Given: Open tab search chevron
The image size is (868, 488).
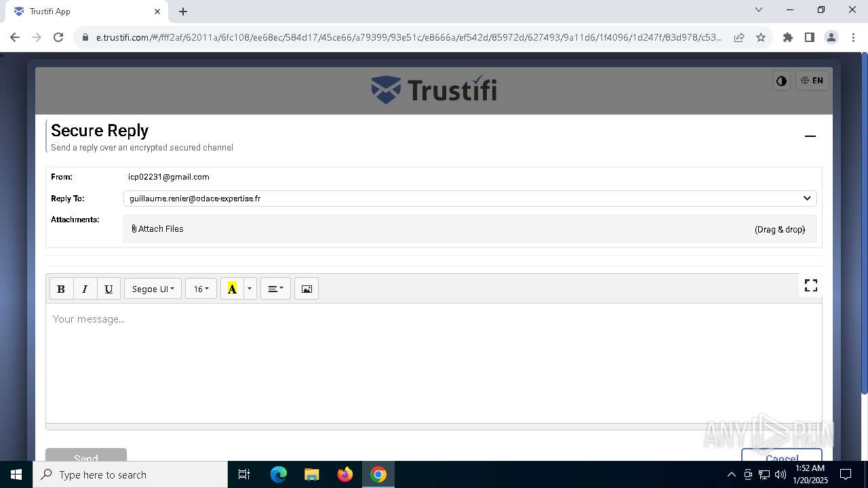Looking at the screenshot, I should [759, 10].
